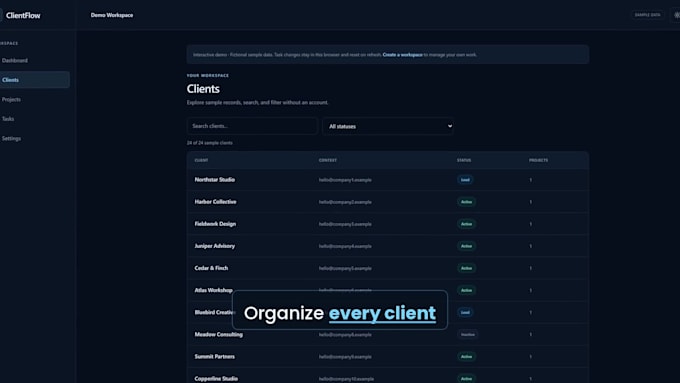Go to Dashboard in the sidebar

pyautogui.click(x=15, y=60)
